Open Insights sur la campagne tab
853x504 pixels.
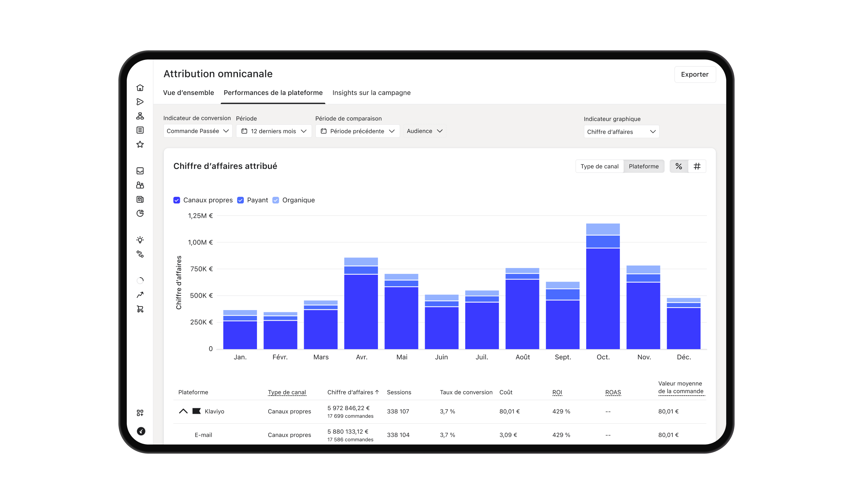tap(371, 93)
